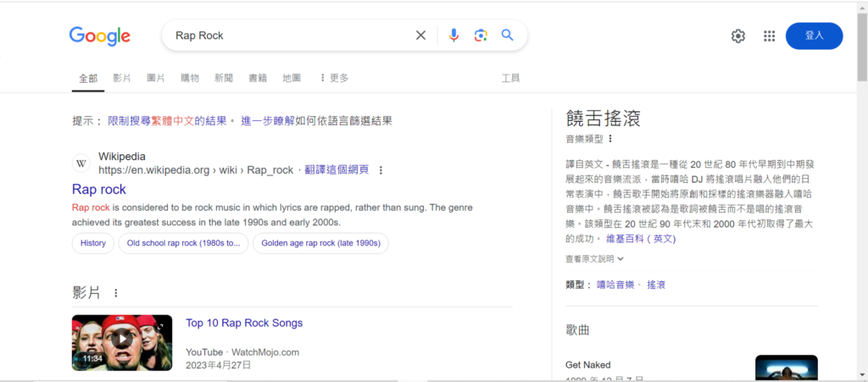
Task: Open three-dot menu next to 影片 heading
Action: 116,293
